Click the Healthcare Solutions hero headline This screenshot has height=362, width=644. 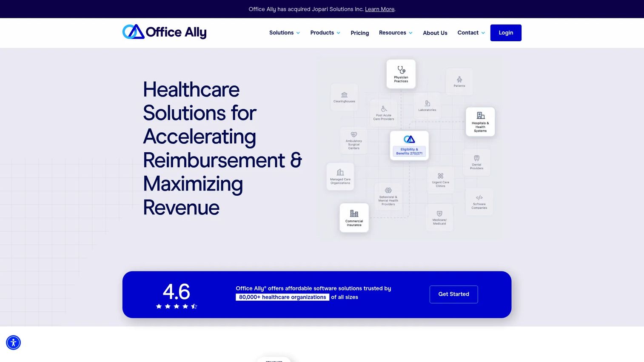222,148
